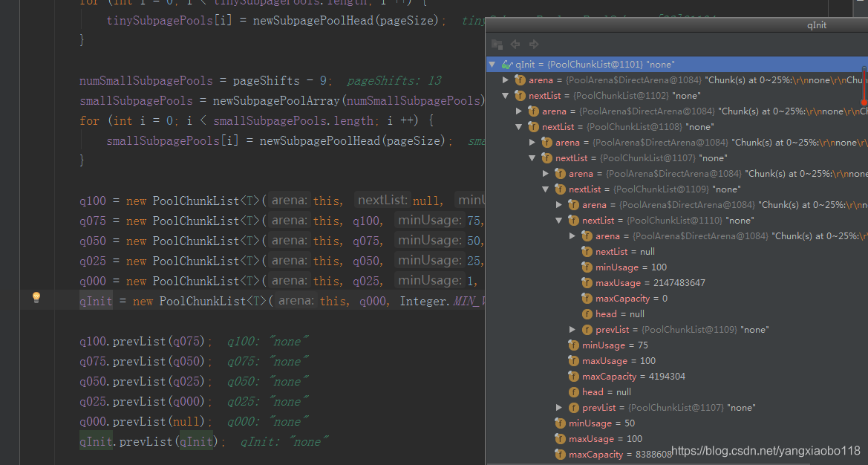Click field icon of minUsage = 100
This screenshot has height=465, width=868.
[x=587, y=267]
